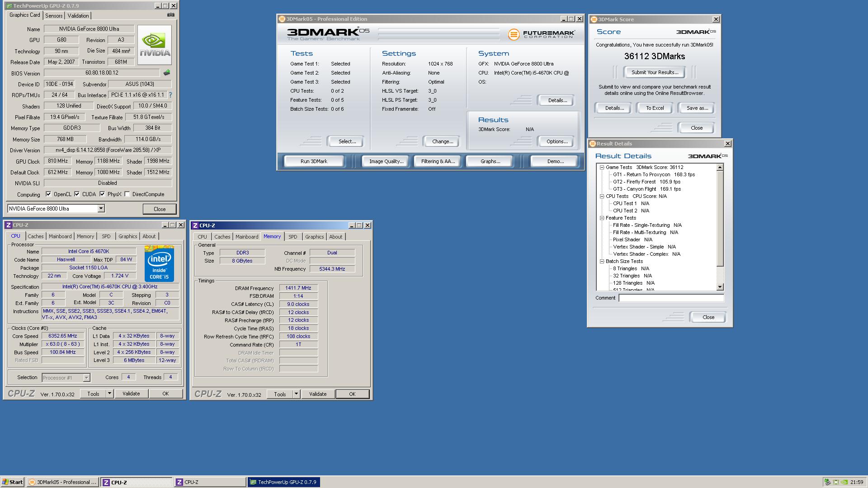This screenshot has height=488, width=868.
Task: Click Submit Your Results... button
Action: click(655, 72)
